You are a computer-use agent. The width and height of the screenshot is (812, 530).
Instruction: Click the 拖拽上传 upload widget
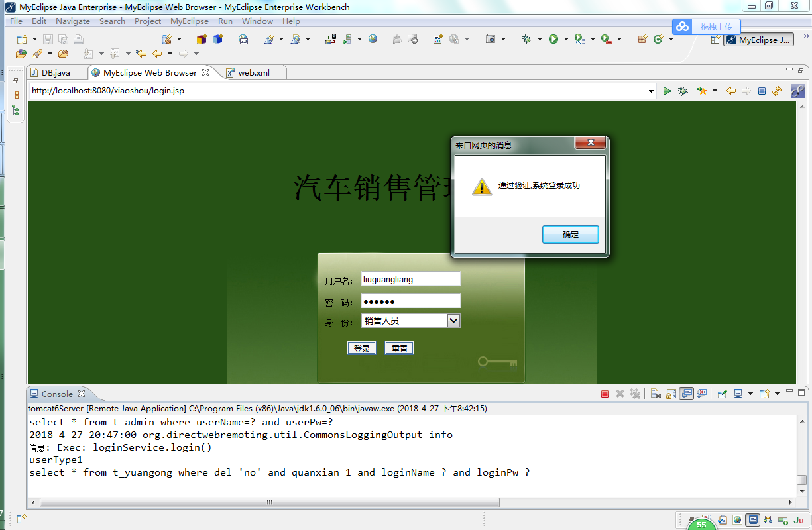[x=707, y=27]
